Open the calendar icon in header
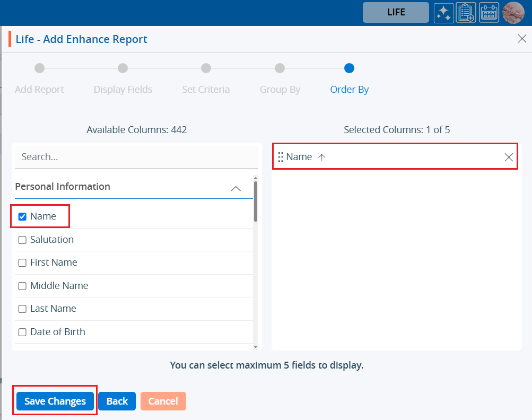The width and height of the screenshot is (532, 420). pyautogui.click(x=489, y=13)
